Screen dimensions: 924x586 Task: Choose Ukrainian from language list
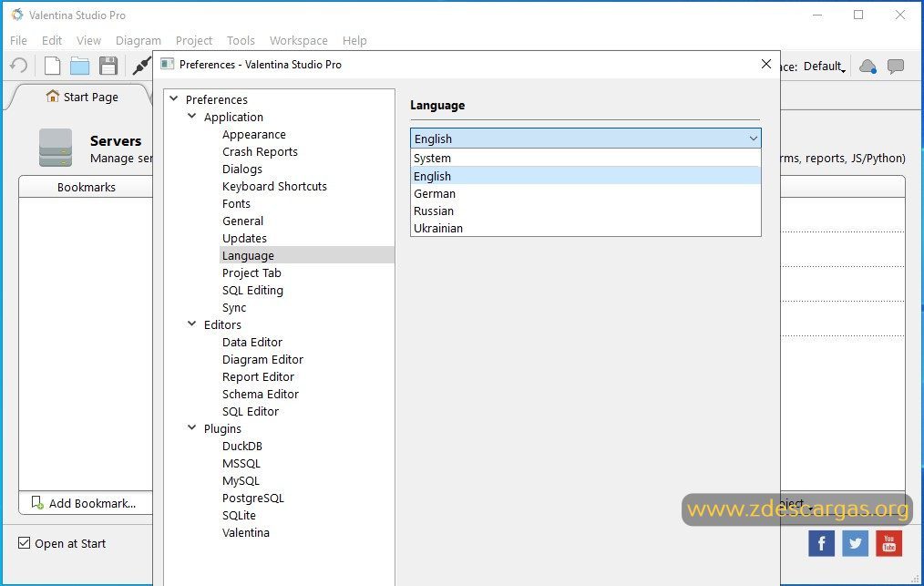tap(586, 228)
